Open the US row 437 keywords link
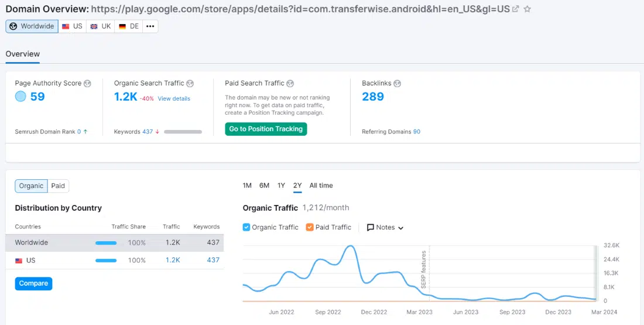The image size is (644, 325). (x=213, y=260)
